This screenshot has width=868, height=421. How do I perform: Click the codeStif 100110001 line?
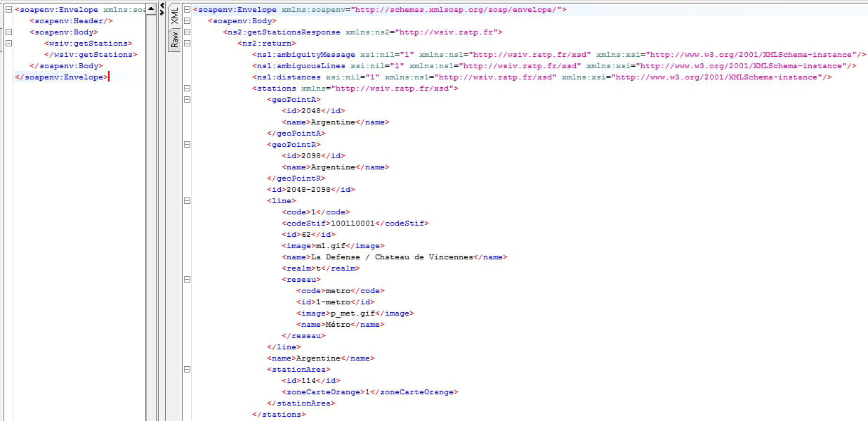[355, 224]
